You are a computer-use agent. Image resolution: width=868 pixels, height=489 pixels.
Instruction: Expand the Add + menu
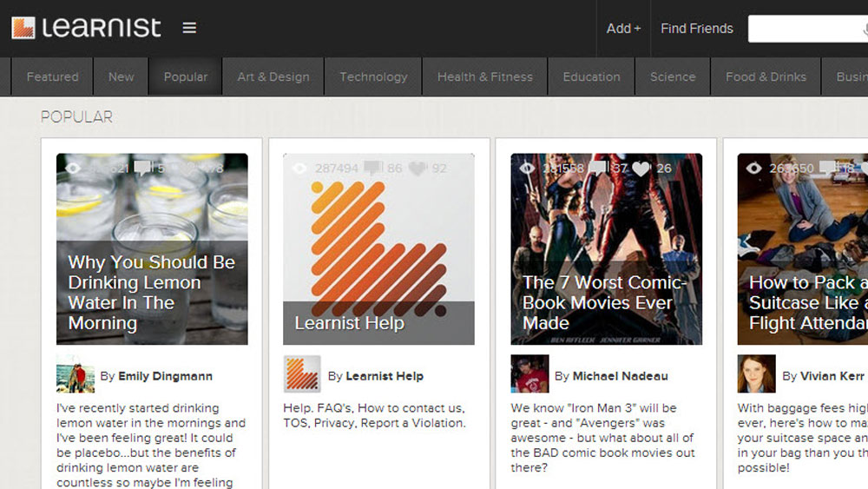(623, 29)
